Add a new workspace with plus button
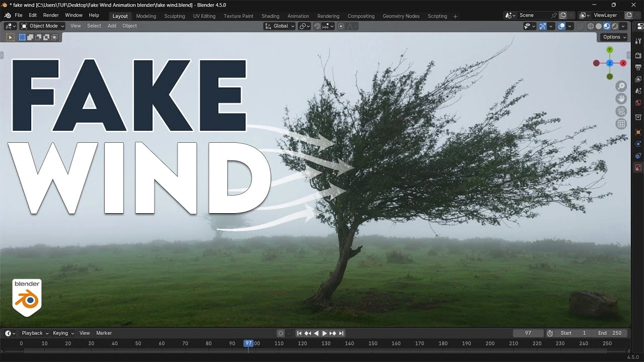Viewport: 644px width, 362px height. 455,16
